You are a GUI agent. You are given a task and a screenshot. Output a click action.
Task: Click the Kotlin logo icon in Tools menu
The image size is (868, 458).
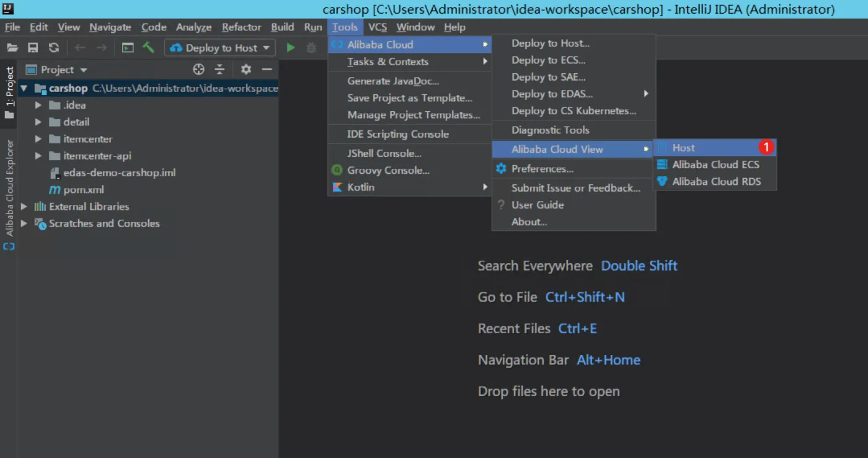coord(337,187)
